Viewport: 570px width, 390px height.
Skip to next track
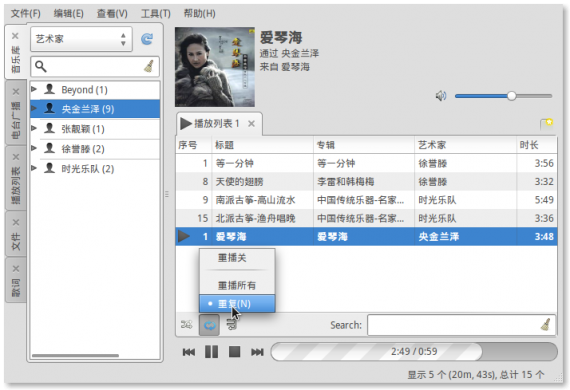pos(257,352)
